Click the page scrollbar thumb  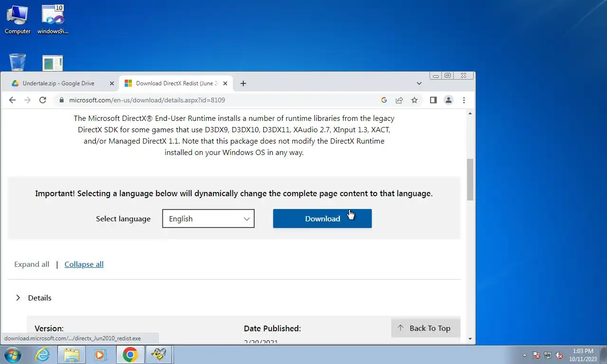(x=470, y=180)
